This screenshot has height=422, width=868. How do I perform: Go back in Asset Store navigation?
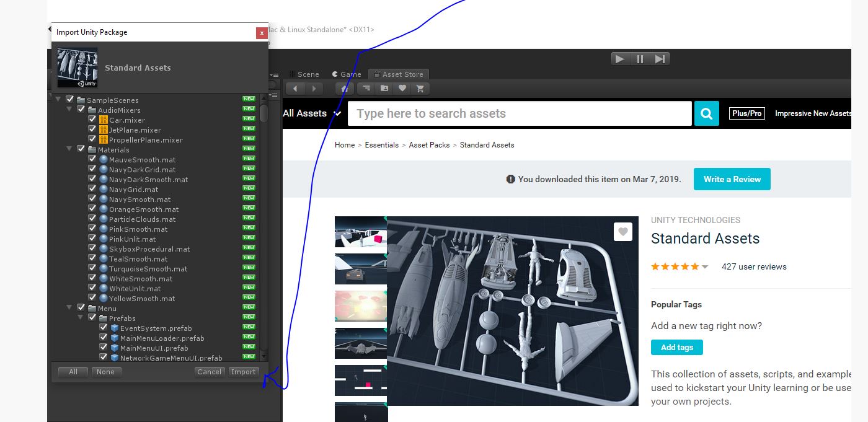pos(296,89)
